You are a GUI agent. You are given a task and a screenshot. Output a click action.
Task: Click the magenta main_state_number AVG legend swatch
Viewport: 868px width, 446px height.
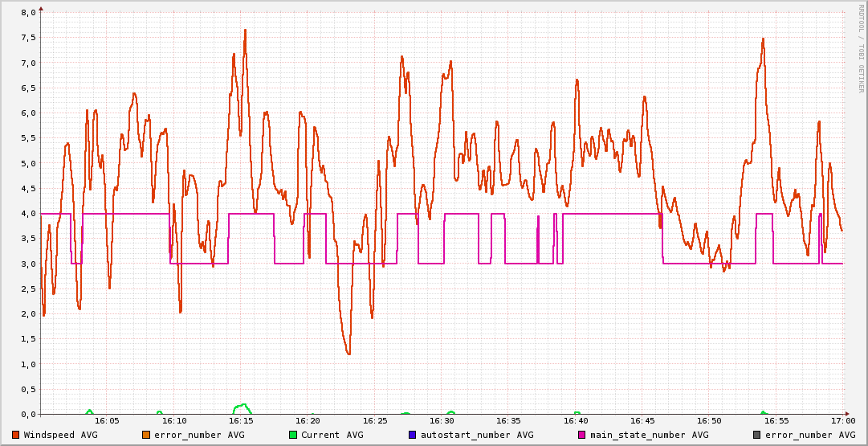[582, 435]
